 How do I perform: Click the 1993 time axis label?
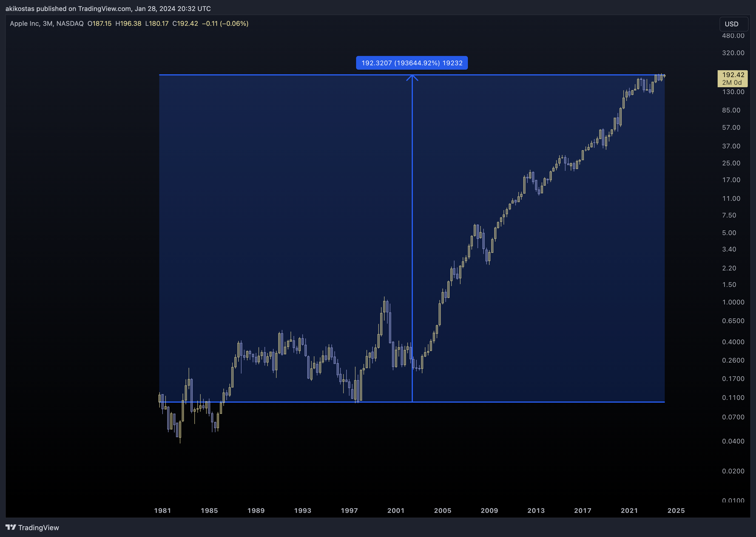point(303,511)
